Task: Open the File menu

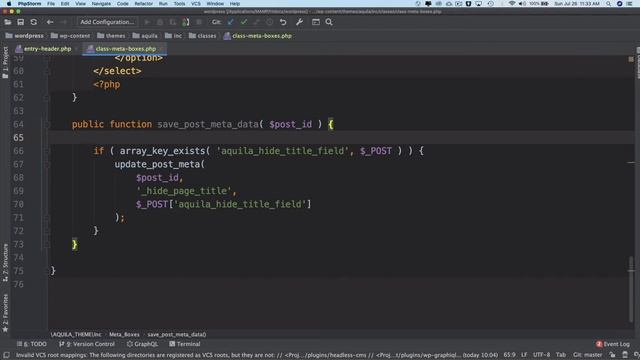Action: (x=51, y=4)
